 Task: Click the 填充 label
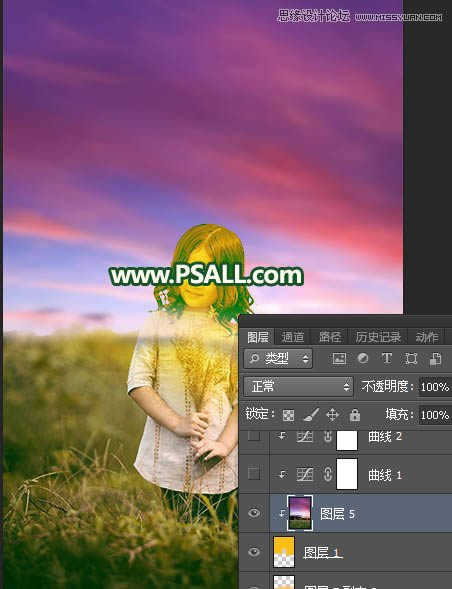click(x=399, y=415)
